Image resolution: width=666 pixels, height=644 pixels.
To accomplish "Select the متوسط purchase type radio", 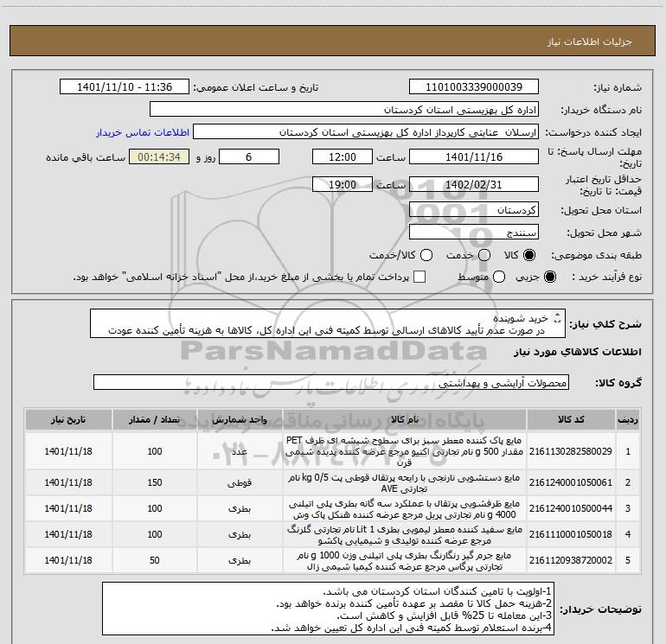I will click(499, 277).
